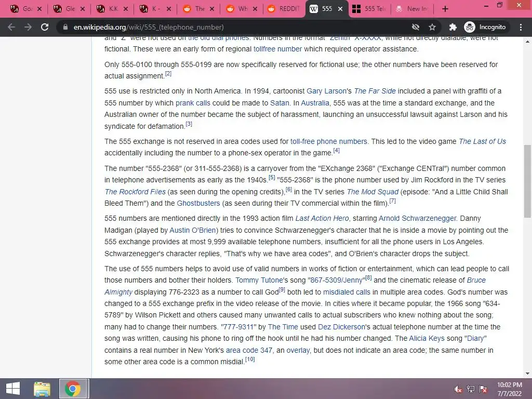Open the Action Center flag icon
Image resolution: width=532 pixels, height=399 pixels.
click(483, 389)
